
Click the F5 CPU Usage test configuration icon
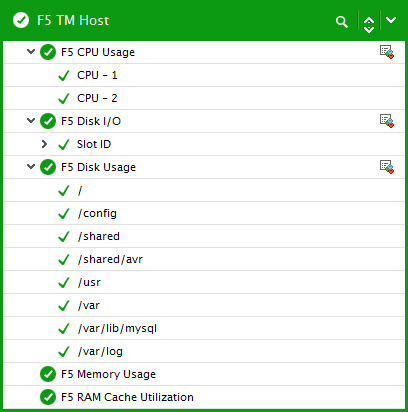coord(387,52)
